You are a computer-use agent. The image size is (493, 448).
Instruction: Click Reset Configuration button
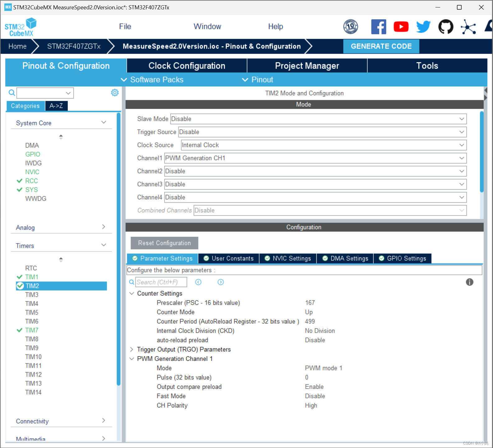pyautogui.click(x=164, y=243)
